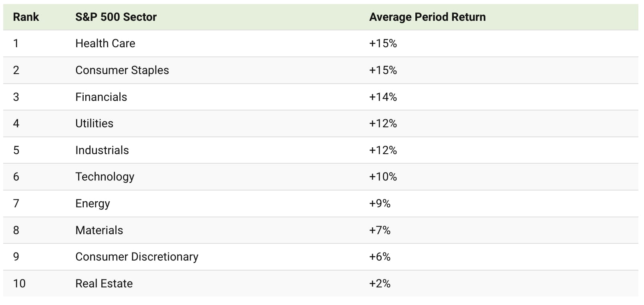
Task: Click rank number 10 in the table
Action: coord(19,283)
